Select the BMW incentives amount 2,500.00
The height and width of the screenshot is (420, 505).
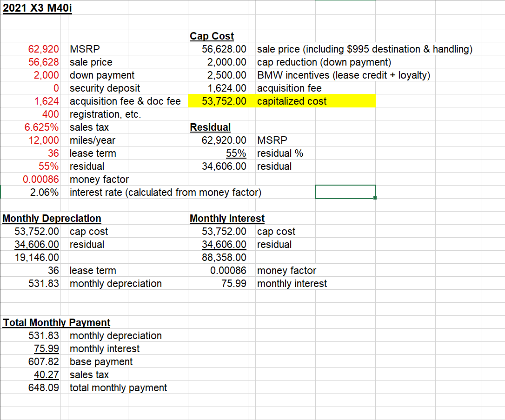point(227,75)
